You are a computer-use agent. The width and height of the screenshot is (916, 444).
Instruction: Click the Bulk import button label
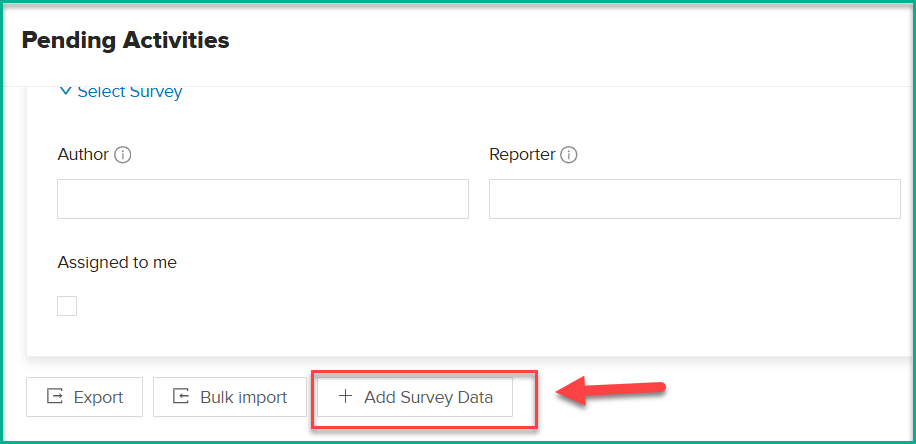point(244,398)
